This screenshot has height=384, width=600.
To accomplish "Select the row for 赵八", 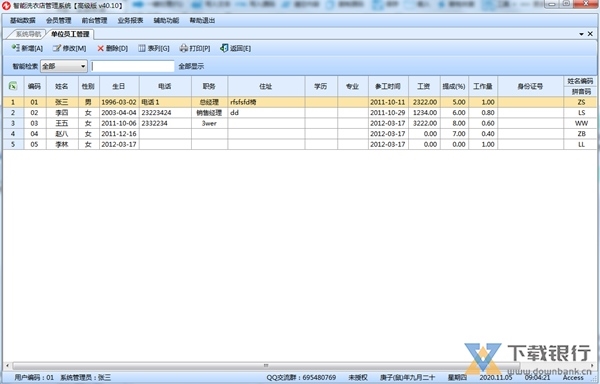I will [x=300, y=134].
